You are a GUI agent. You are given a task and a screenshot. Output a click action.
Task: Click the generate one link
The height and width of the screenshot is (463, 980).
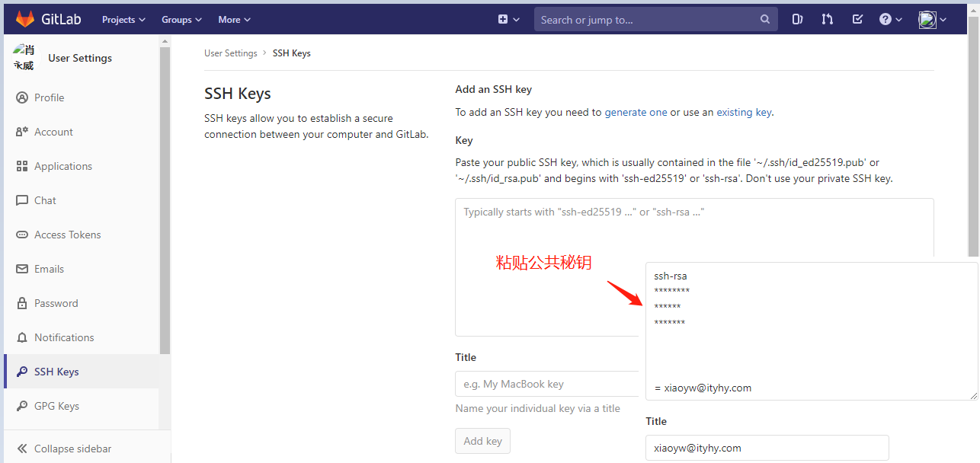coord(636,112)
